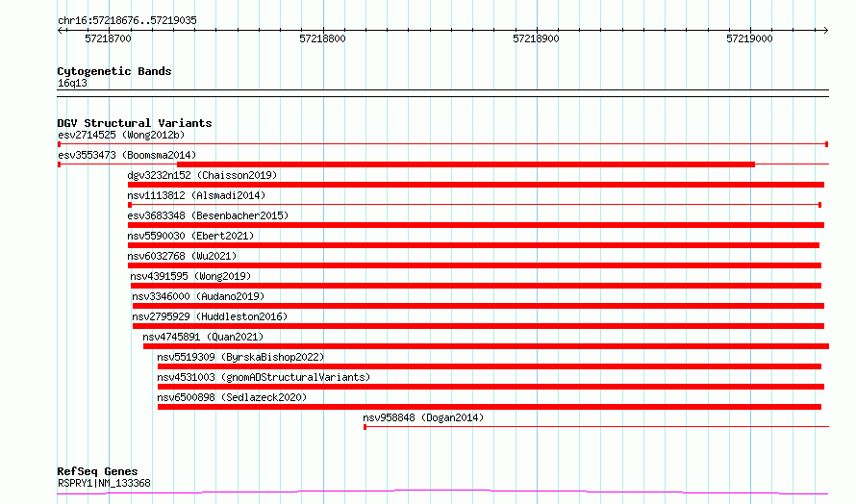
Task: Open gene RSPRY1|NM_133368 label
Action: [x=104, y=483]
